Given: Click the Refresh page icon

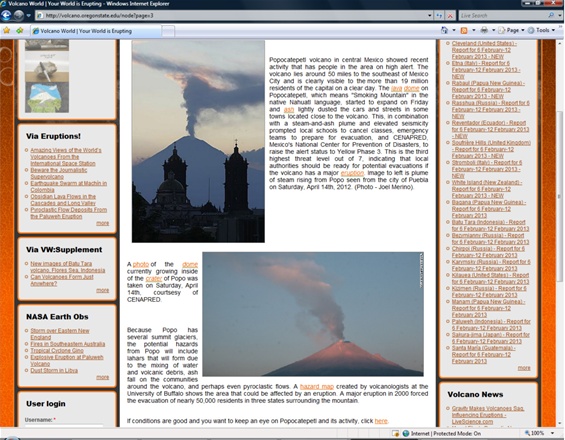Looking at the screenshot, I should click(x=439, y=15).
